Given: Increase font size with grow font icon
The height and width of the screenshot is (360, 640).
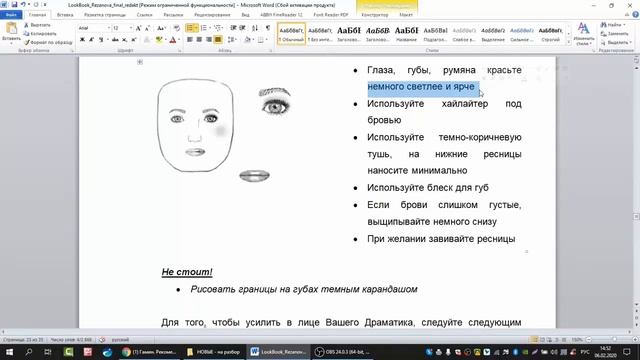Looking at the screenshot, I should 138,28.
